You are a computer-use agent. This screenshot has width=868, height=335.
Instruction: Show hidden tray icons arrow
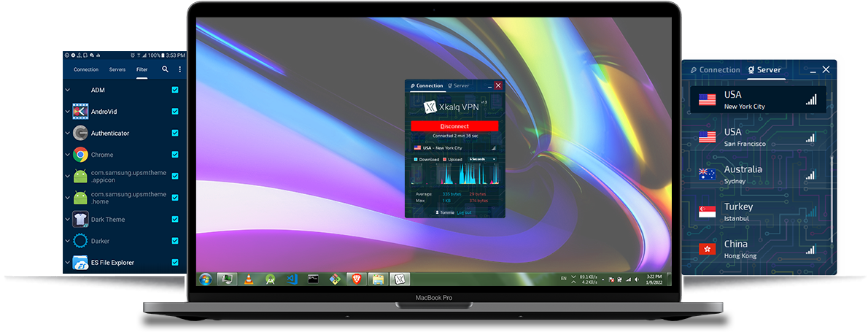[x=603, y=279]
